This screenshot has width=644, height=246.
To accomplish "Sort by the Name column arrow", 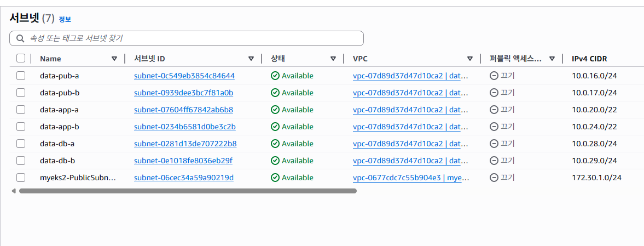I will click(114, 59).
